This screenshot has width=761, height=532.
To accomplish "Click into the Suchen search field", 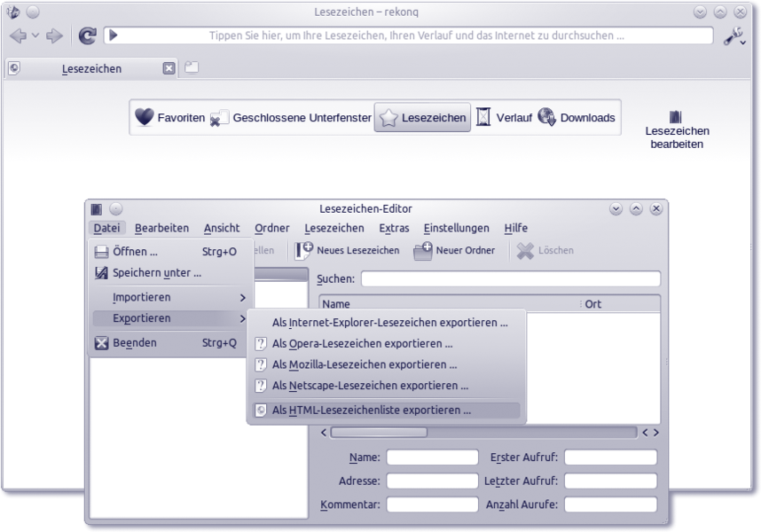I will [510, 278].
